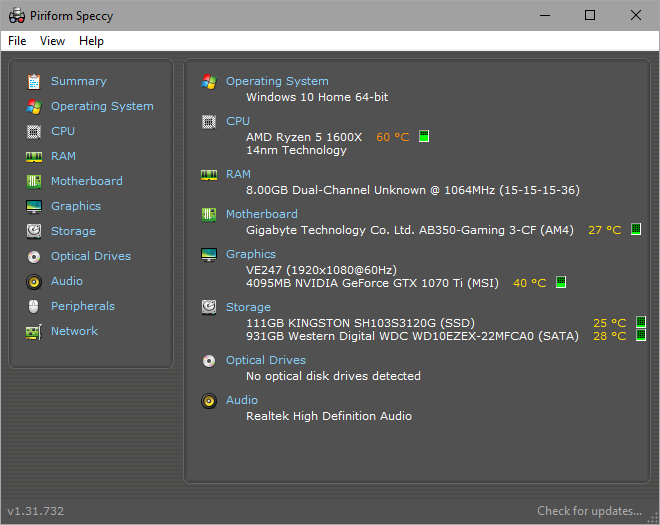The image size is (660, 525).
Task: Click the version number v1.31.732
Action: click(35, 511)
